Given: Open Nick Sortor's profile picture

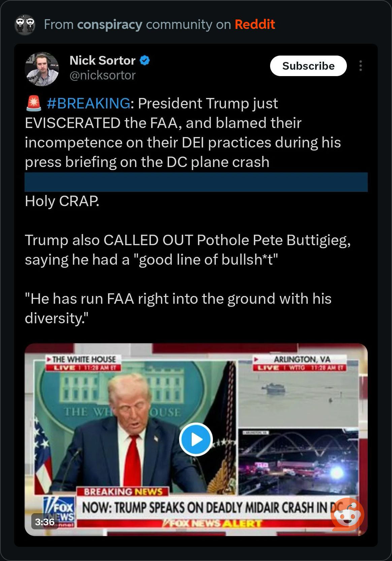Looking at the screenshot, I should (42, 69).
